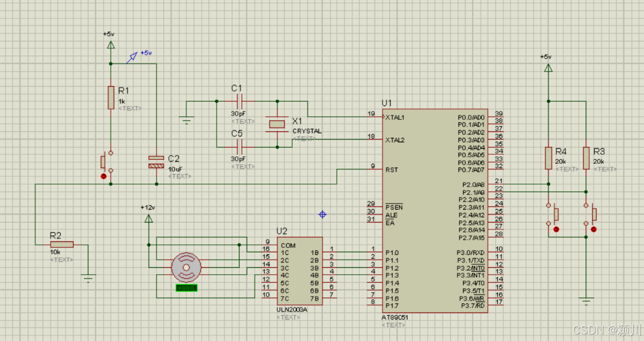Click the 4B pin label on U2
Screen dimensions: 644x341
[x=315, y=275]
